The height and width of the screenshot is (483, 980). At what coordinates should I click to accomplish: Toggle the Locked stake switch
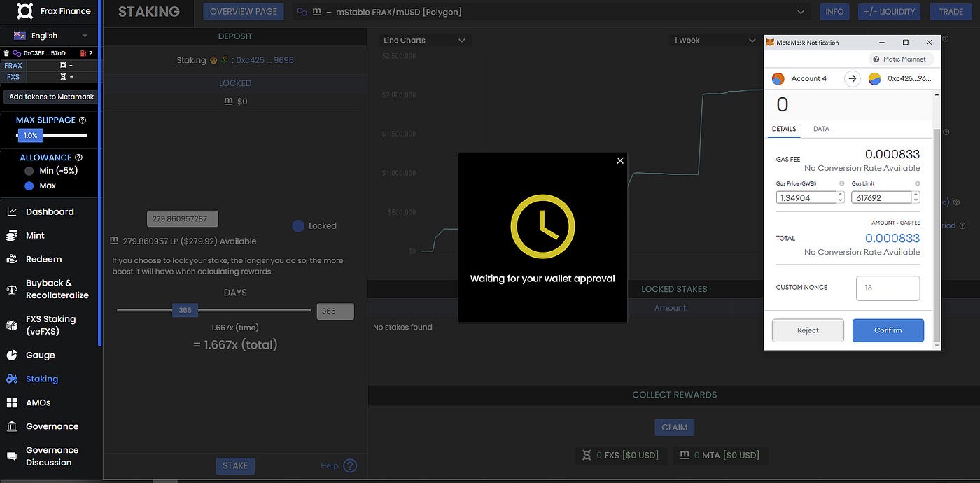click(298, 226)
